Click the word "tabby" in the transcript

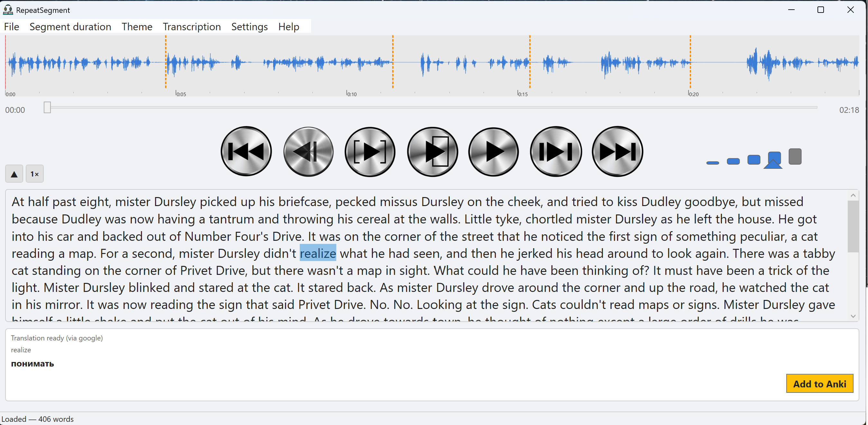tap(819, 253)
